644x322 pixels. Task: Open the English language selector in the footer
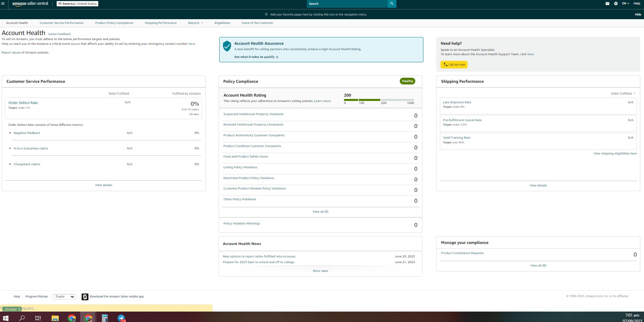(x=64, y=297)
